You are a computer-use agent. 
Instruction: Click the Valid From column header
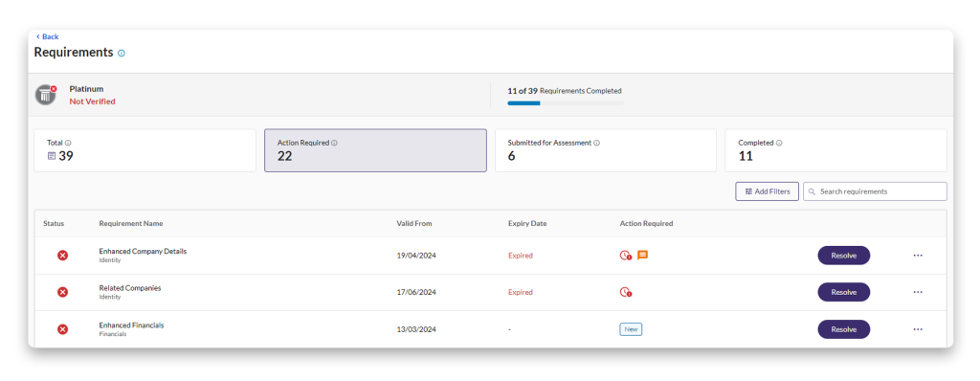point(414,223)
